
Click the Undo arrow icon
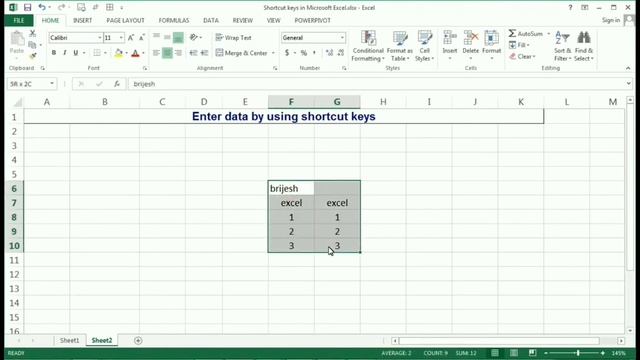(42, 7)
